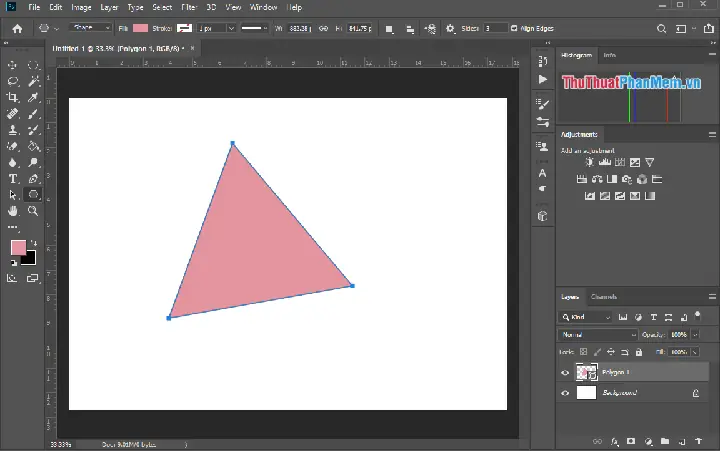Toggle lock position
The image size is (720, 451).
(611, 352)
